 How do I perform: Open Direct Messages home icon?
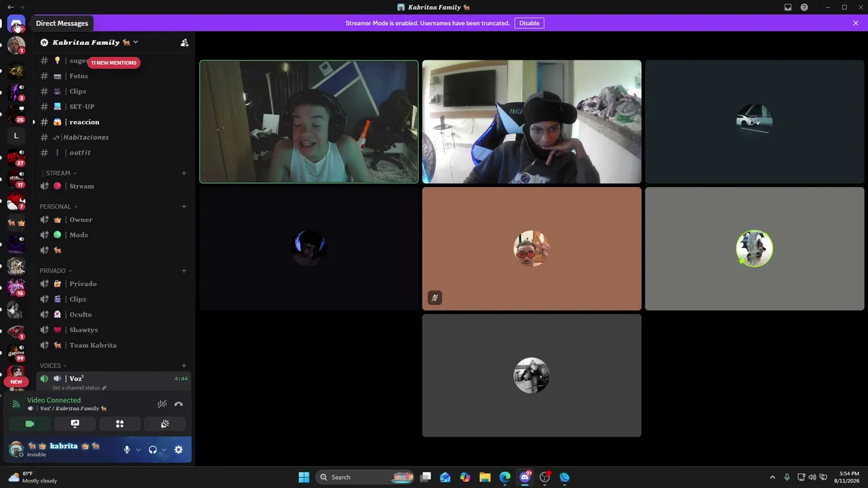coord(16,24)
